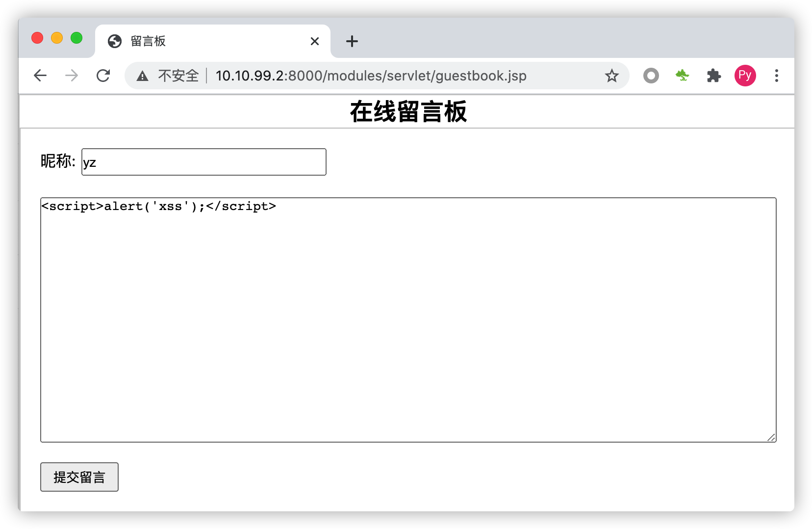Click inside the message textarea
Screen dimensions: 812x529
coord(408,320)
